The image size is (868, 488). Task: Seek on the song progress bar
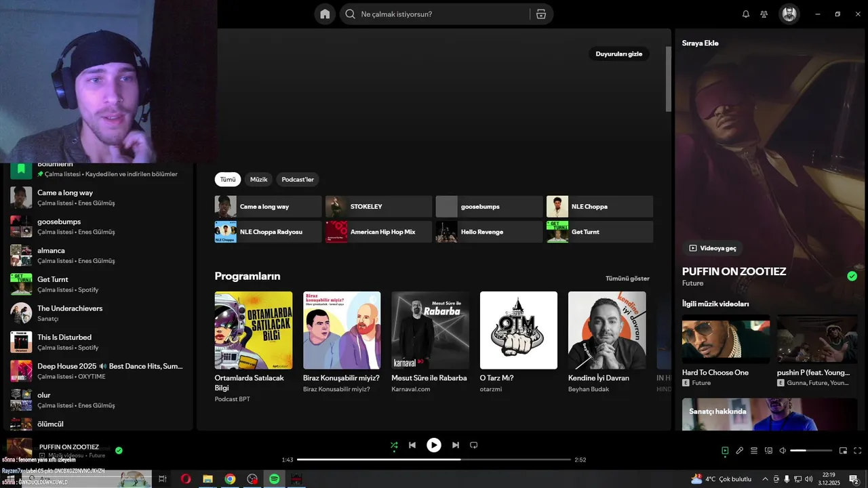pyautogui.click(x=434, y=460)
